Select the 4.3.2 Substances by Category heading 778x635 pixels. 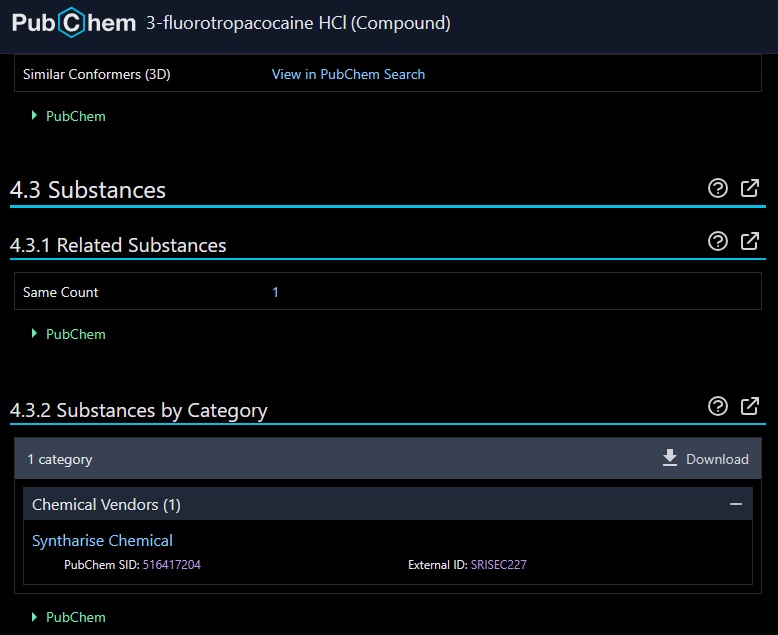click(139, 410)
